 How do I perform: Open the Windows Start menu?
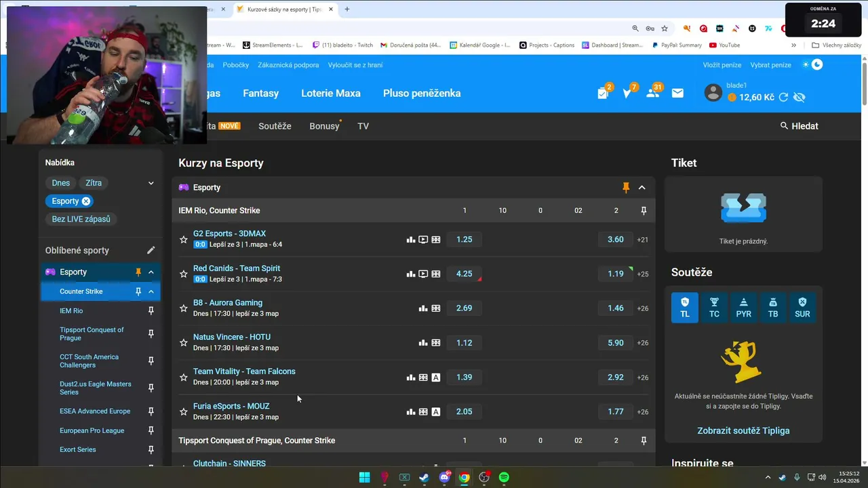[364, 477]
